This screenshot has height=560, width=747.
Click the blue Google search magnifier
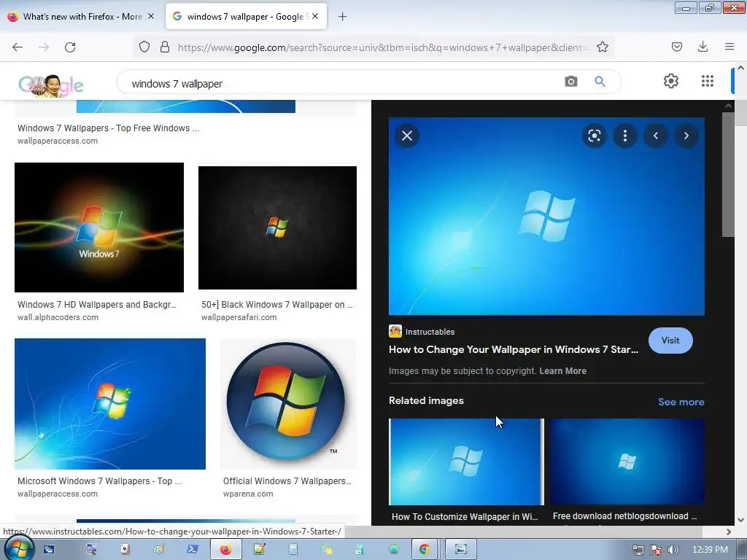point(600,82)
